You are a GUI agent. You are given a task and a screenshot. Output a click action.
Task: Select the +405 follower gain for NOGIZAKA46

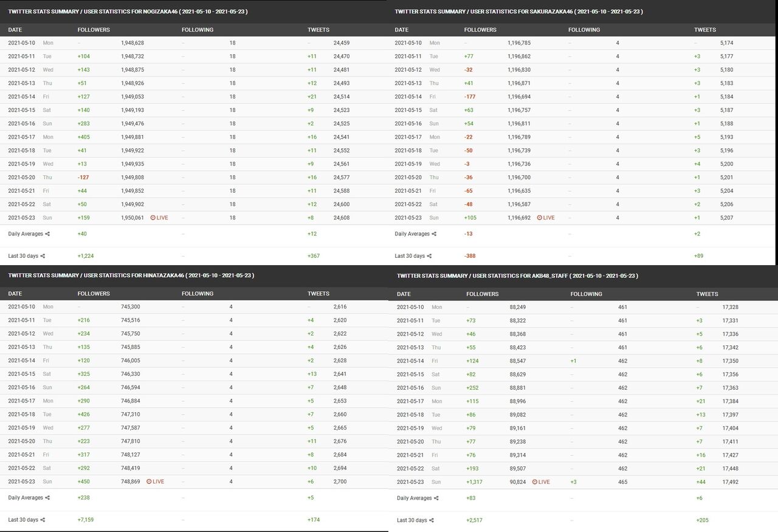tap(84, 137)
